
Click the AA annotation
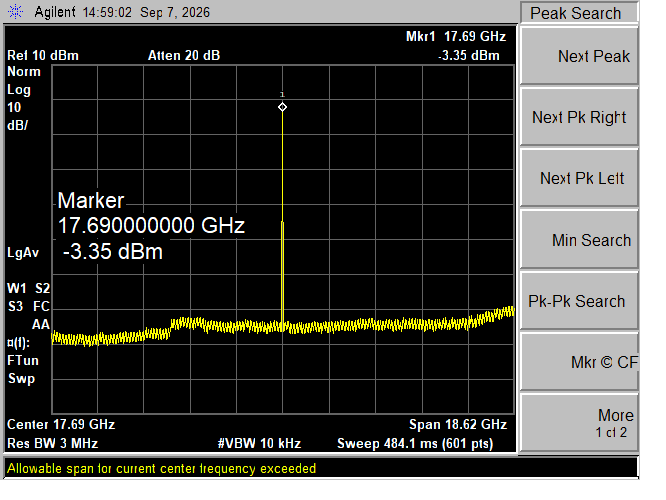[x=41, y=325]
